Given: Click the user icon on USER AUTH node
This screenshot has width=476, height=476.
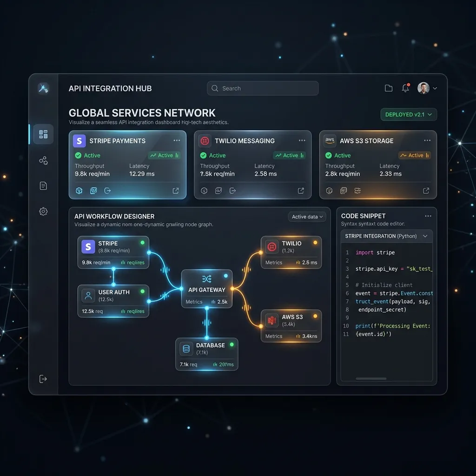Looking at the screenshot, I should point(88,296).
